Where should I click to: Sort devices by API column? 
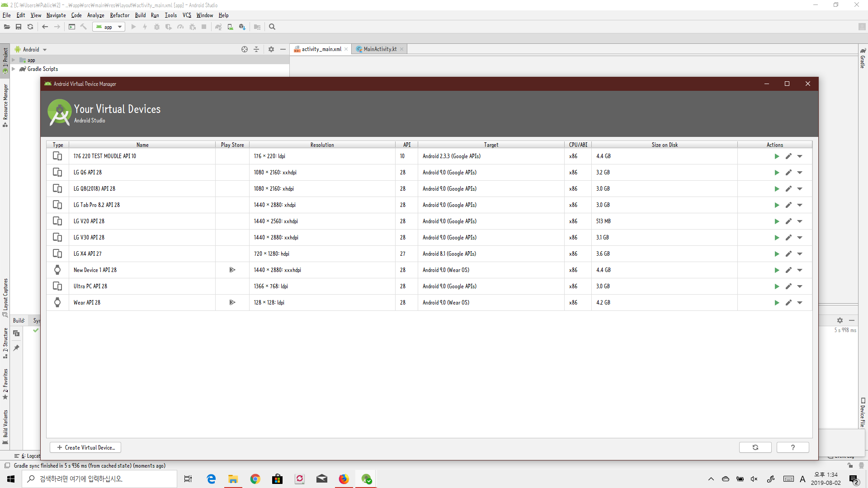[x=407, y=145]
